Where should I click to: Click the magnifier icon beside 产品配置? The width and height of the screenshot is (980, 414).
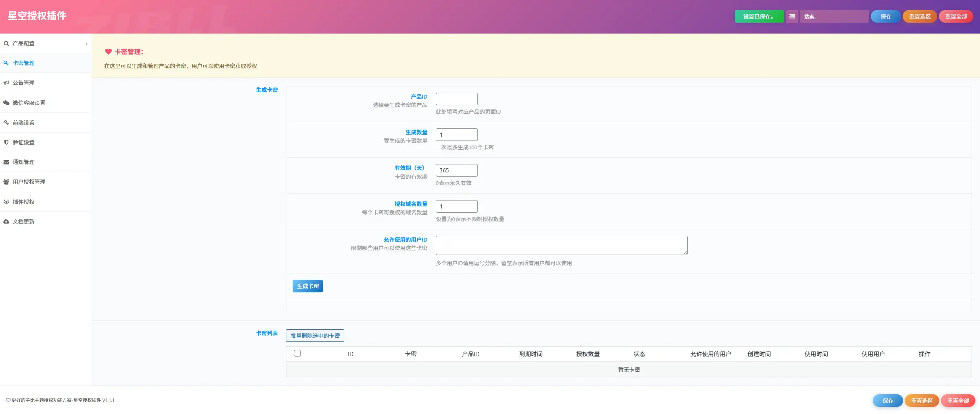(x=6, y=44)
